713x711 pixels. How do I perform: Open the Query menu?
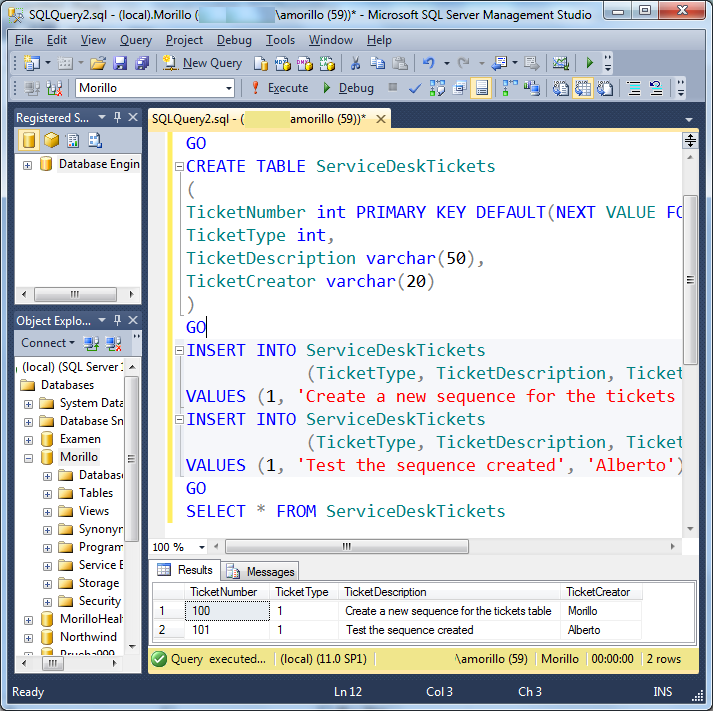(x=136, y=40)
